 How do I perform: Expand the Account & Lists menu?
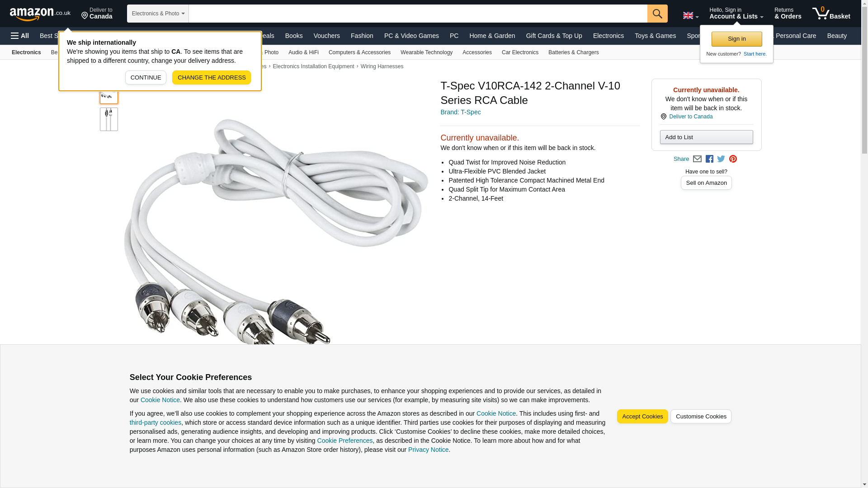(736, 14)
